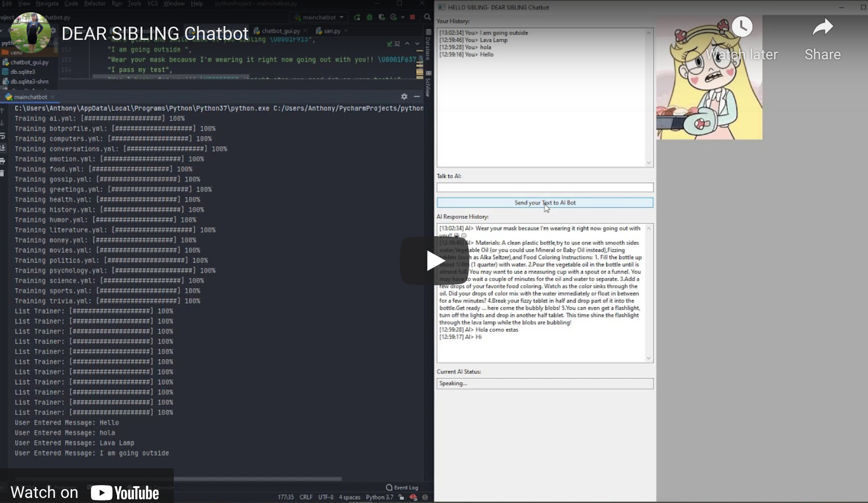This screenshot has height=503, width=868.
Task: Click the up-stack-trace arrow in Run gutter
Action: coord(3,111)
